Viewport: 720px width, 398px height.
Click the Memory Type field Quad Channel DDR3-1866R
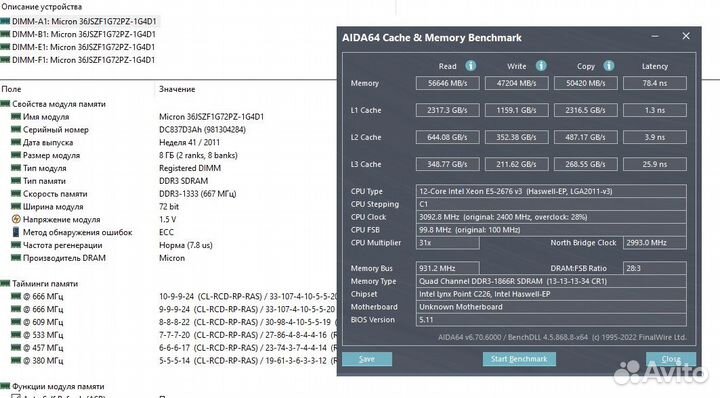(x=551, y=281)
